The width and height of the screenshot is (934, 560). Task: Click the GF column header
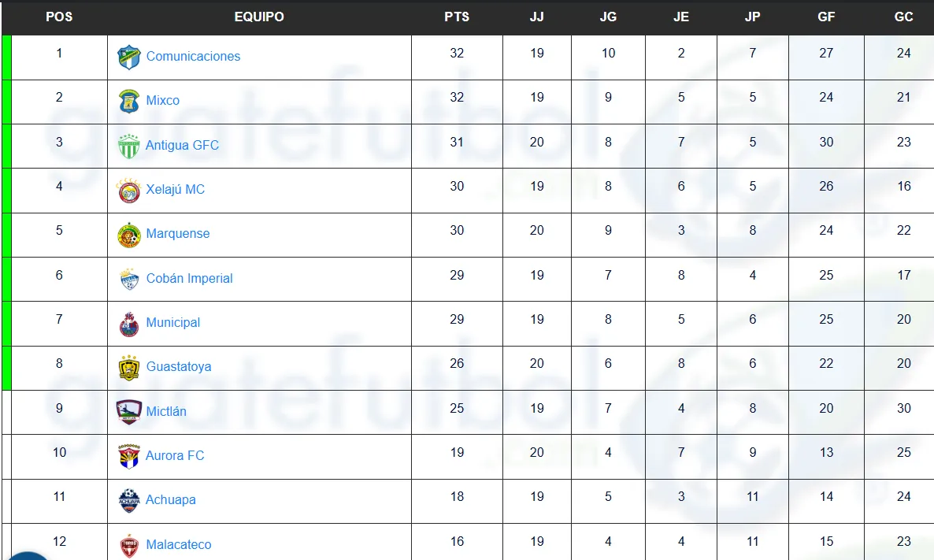(826, 17)
